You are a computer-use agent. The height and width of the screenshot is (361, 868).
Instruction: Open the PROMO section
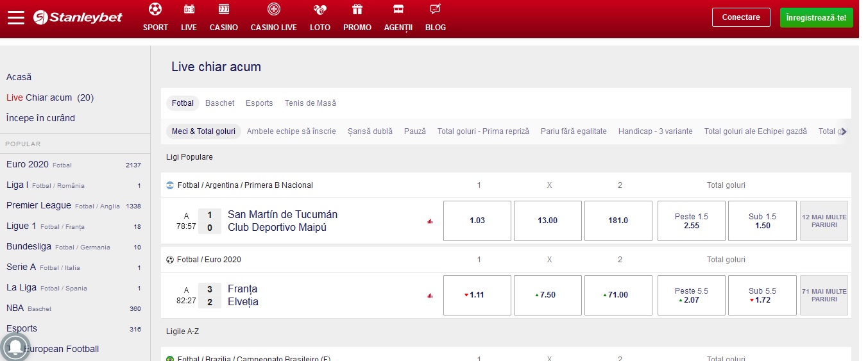357,17
